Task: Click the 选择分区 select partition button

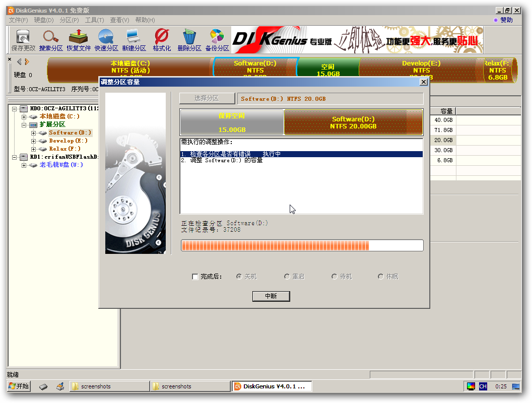Action: 207,98
